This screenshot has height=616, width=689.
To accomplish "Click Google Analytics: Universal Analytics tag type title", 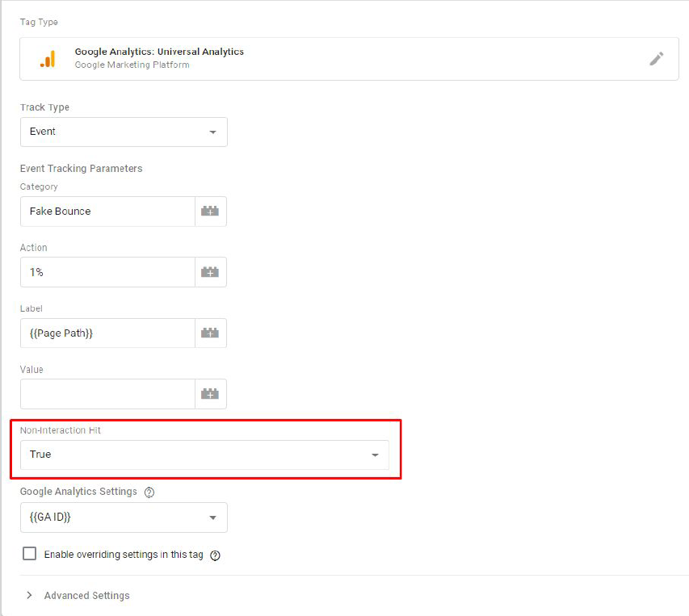I will click(159, 52).
